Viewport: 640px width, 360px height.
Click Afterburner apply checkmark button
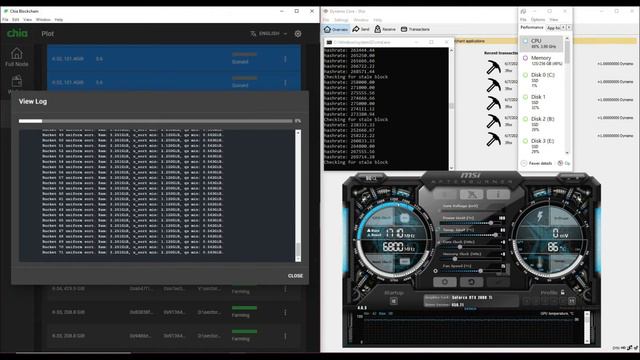point(498,282)
